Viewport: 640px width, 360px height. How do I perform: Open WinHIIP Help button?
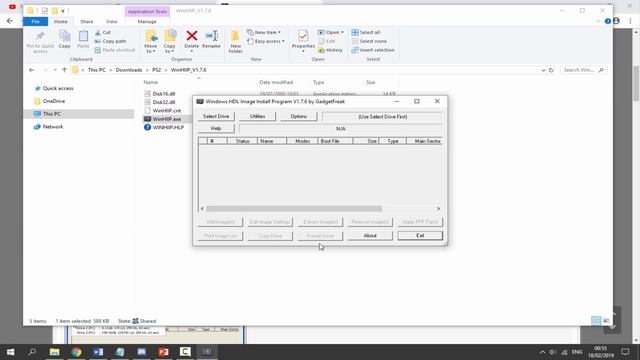216,129
